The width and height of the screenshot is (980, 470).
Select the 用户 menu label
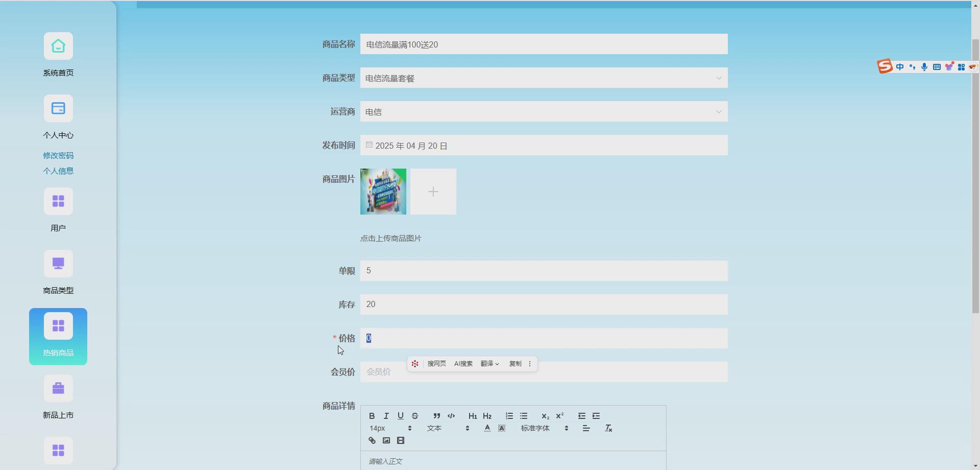[58, 228]
